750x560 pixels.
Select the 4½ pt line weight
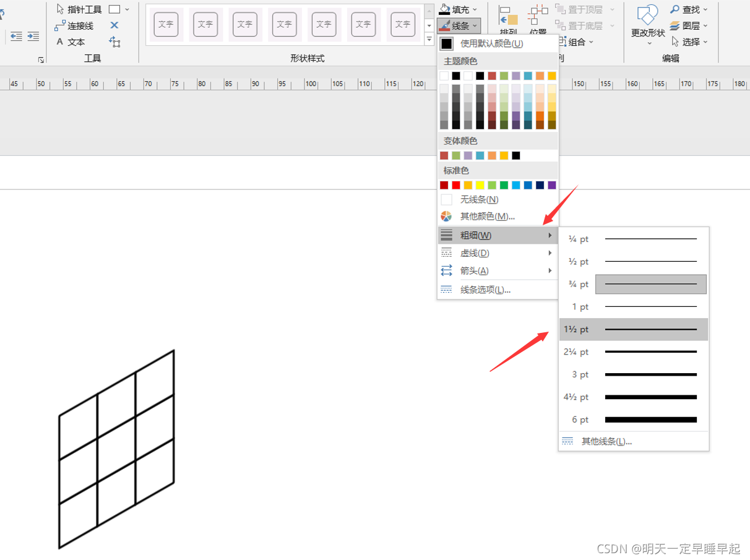634,397
